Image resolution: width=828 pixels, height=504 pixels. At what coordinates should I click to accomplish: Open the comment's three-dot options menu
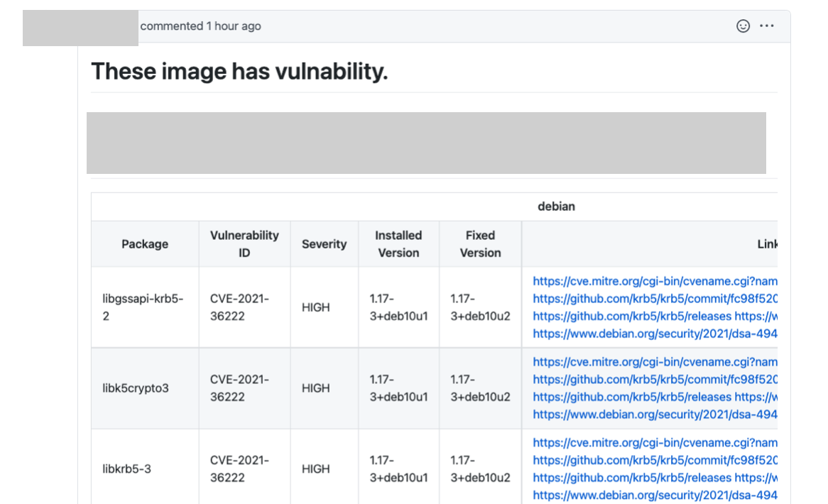coord(767,26)
